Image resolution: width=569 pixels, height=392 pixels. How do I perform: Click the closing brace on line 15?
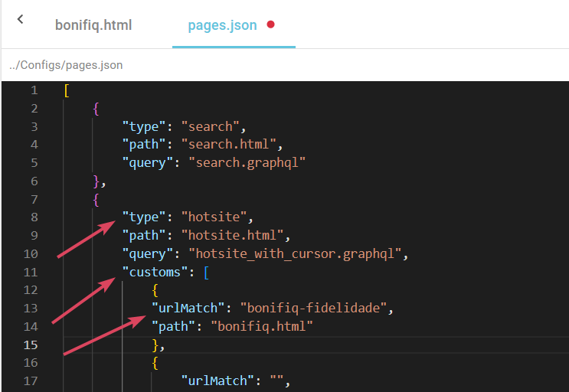click(x=155, y=345)
